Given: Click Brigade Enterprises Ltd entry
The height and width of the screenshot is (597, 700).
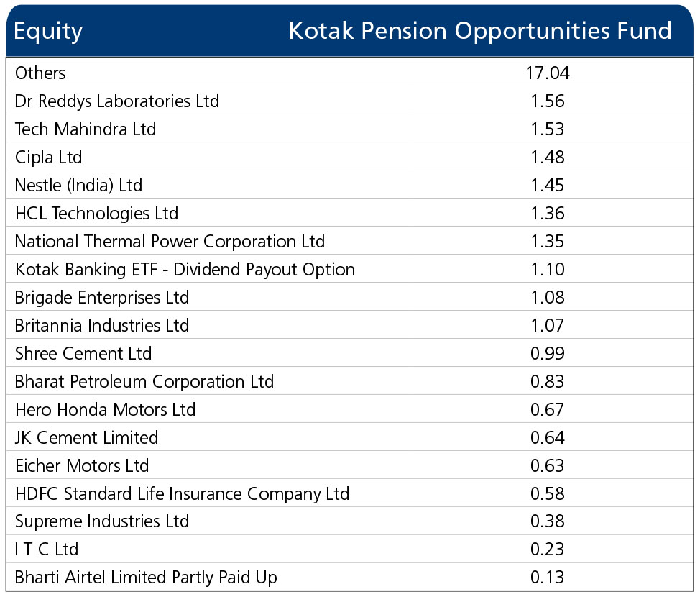Looking at the screenshot, I should coord(102,297).
